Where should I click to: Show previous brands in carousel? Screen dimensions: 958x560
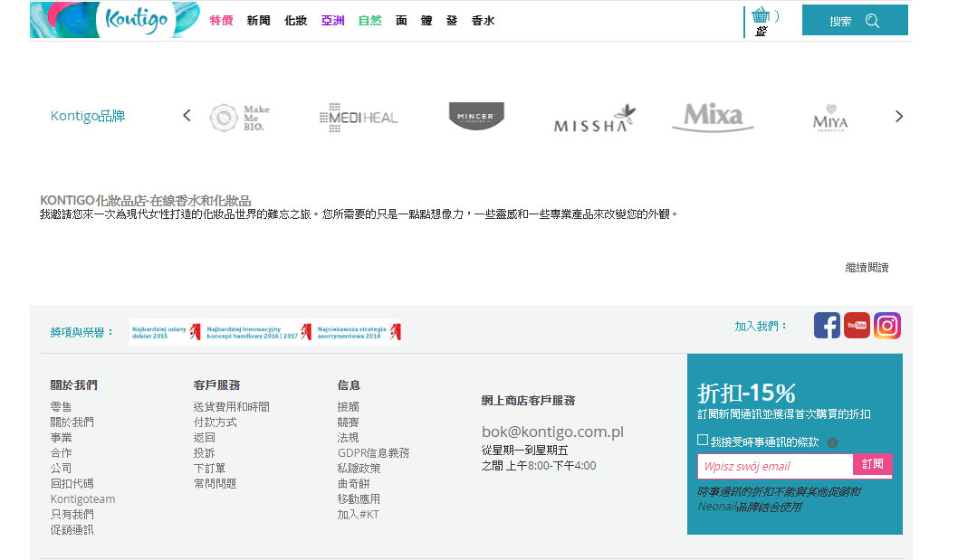click(187, 116)
